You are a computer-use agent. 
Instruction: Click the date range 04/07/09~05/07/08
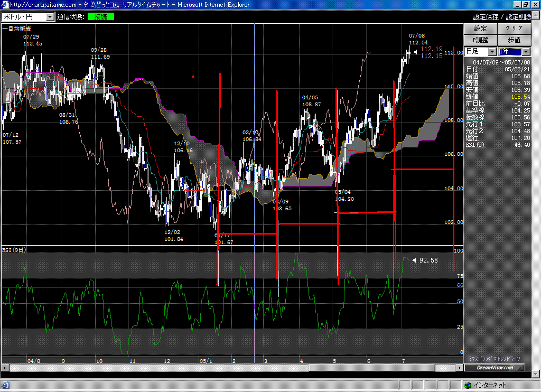click(501, 62)
